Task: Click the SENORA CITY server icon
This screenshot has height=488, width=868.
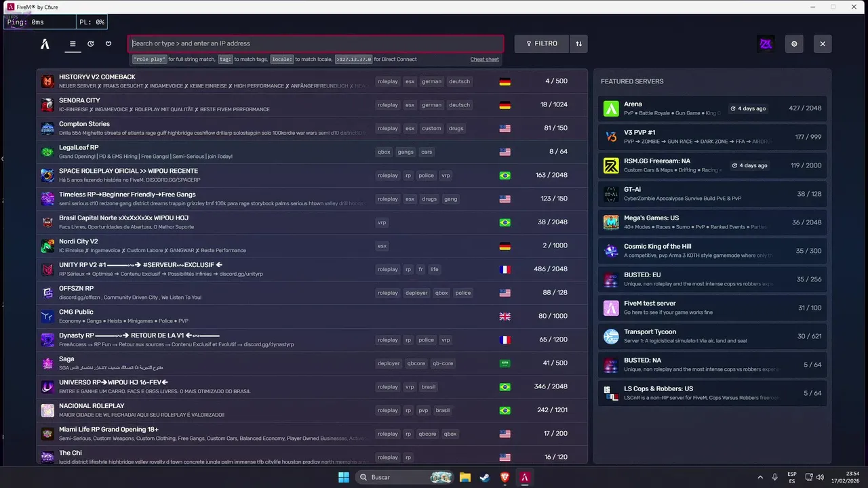Action: pos(47,105)
